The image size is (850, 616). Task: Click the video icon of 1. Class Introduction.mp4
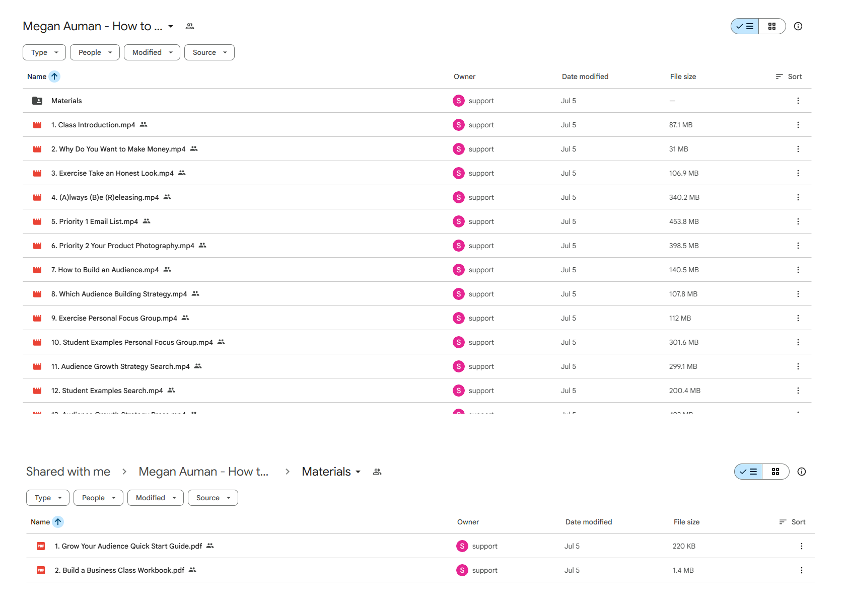37,125
